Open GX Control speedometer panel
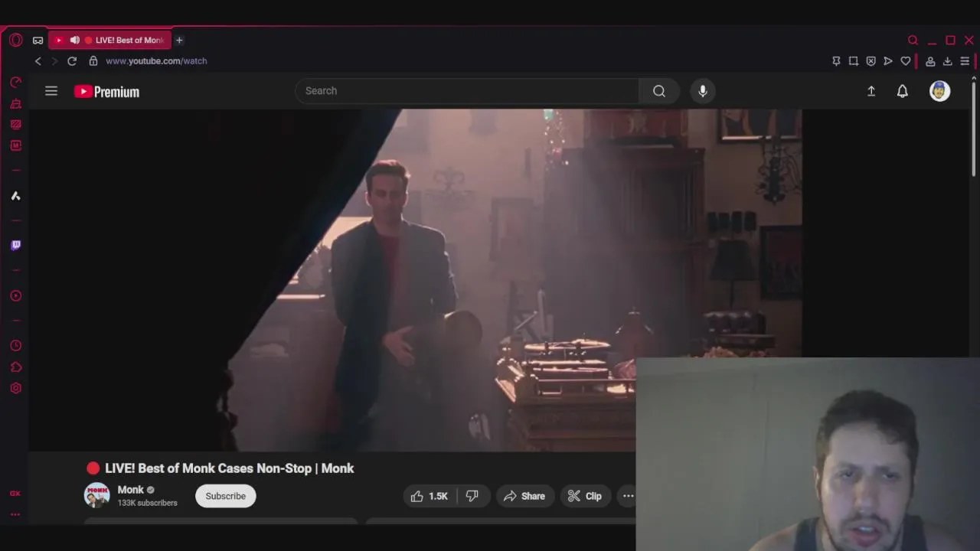Screen dimensions: 980x551 pos(15,82)
